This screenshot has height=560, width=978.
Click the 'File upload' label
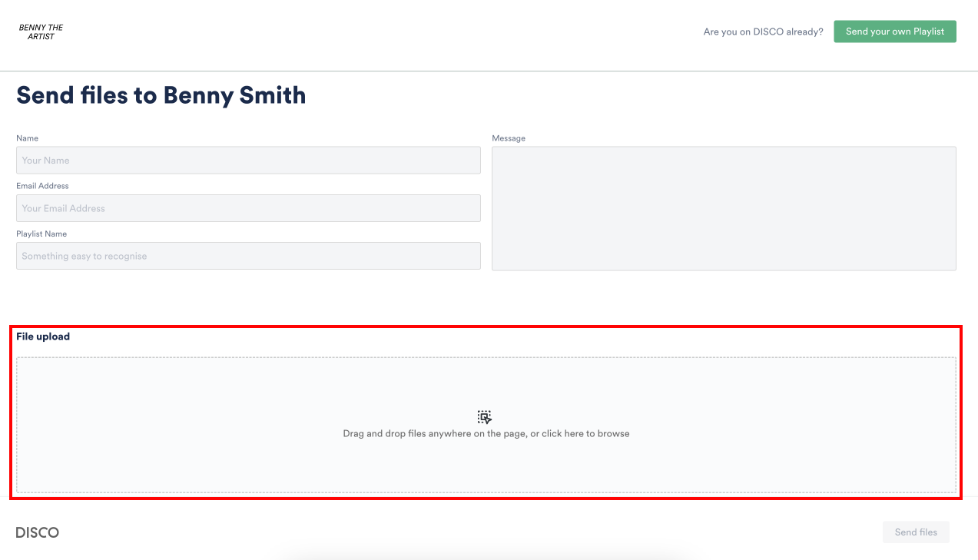(43, 336)
